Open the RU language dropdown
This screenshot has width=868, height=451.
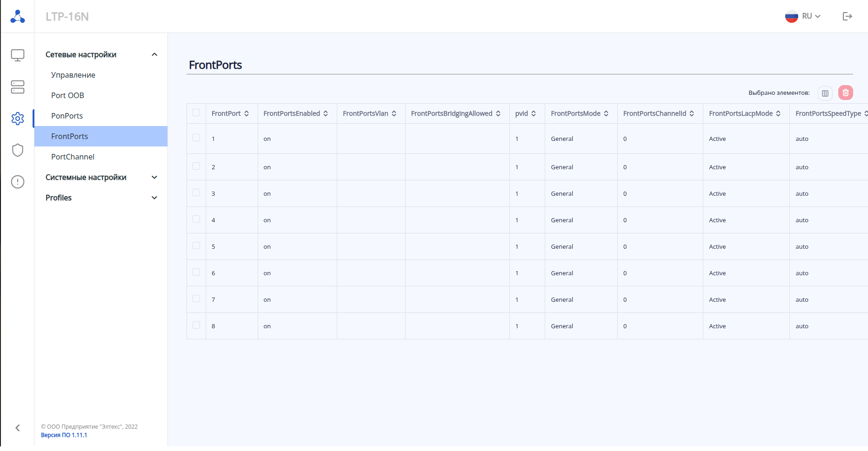click(803, 16)
